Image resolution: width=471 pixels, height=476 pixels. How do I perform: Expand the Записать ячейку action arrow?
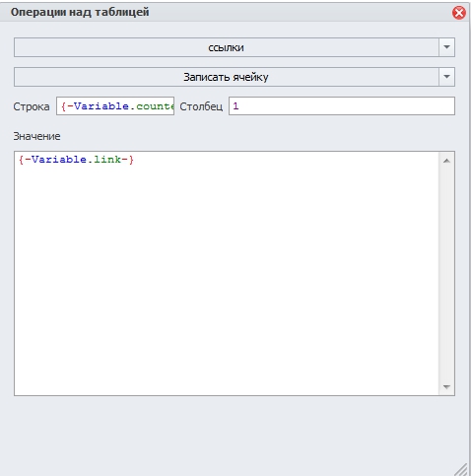pyautogui.click(x=446, y=77)
